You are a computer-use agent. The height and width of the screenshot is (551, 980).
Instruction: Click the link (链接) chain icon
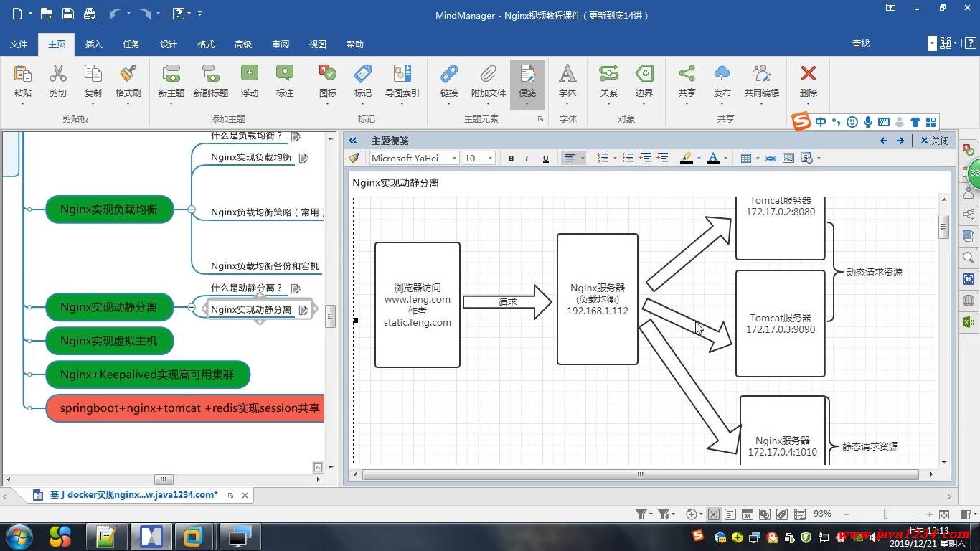pyautogui.click(x=449, y=73)
